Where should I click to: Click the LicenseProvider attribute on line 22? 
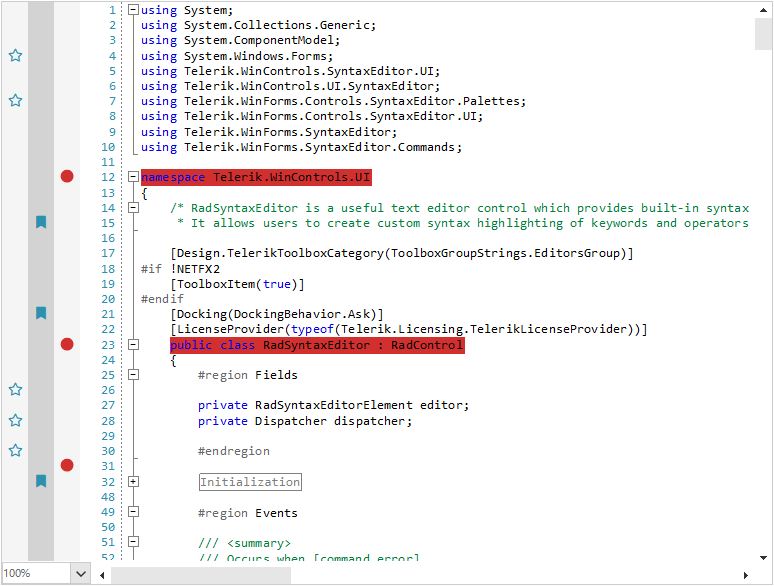click(408, 329)
